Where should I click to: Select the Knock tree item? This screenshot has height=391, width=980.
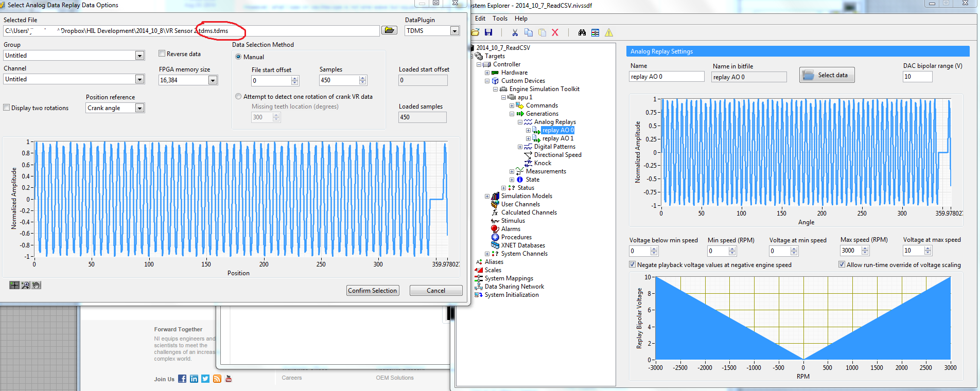pos(542,163)
